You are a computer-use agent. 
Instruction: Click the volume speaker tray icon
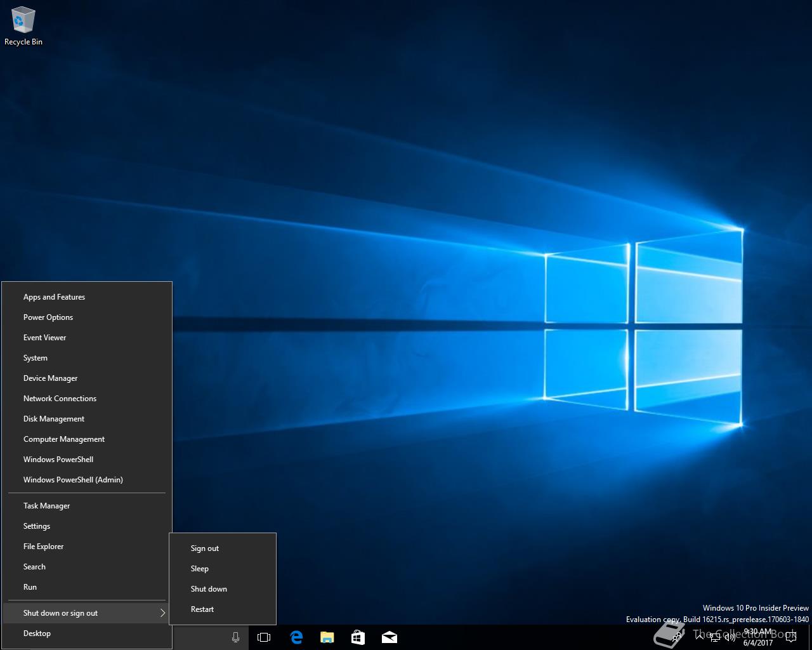(x=730, y=637)
